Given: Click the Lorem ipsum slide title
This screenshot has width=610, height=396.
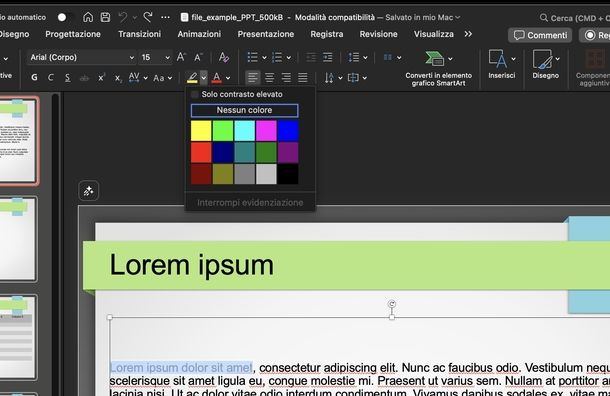Looking at the screenshot, I should point(191,265).
